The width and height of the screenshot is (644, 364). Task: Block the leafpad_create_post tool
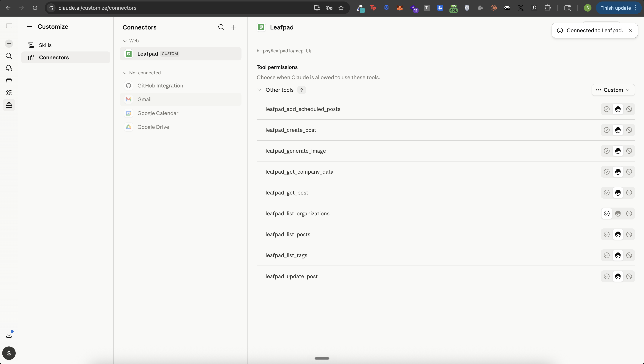(629, 130)
